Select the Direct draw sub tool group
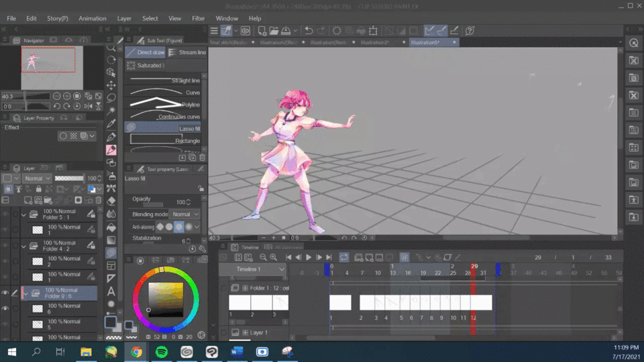Screen dimensions: 644x362 coord(146,52)
